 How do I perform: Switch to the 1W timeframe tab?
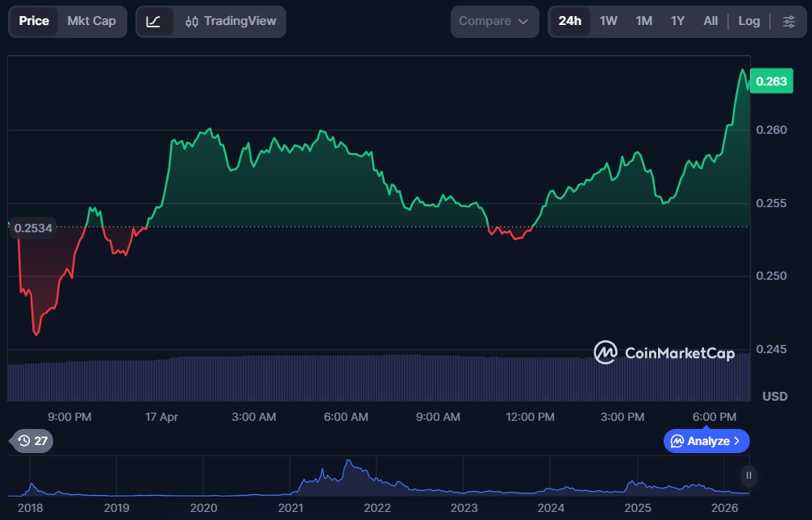coord(609,21)
